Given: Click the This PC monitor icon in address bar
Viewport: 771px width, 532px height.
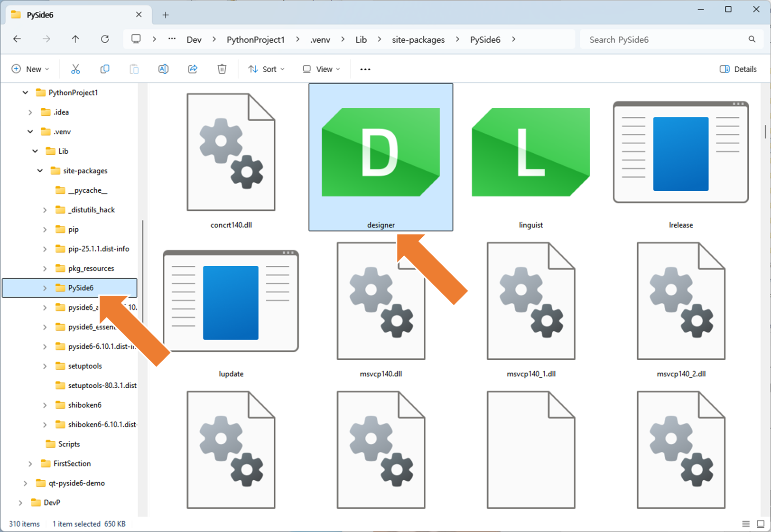Looking at the screenshot, I should click(136, 39).
